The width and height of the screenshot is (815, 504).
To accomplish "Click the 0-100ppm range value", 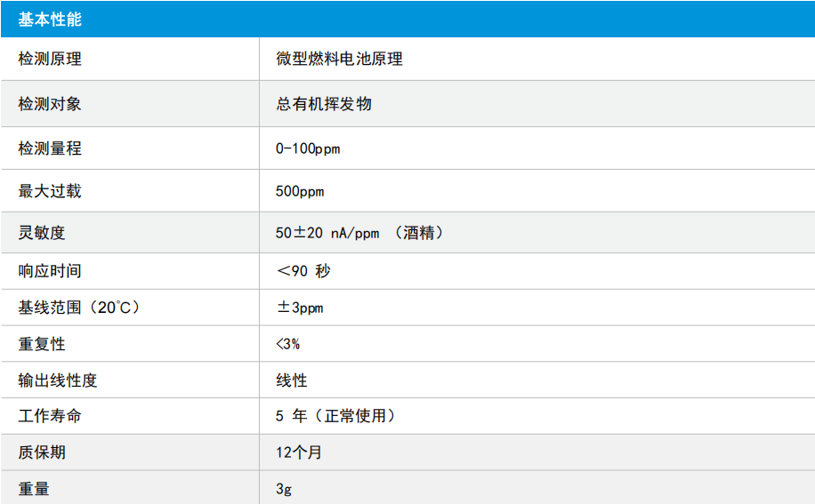I will click(308, 149).
